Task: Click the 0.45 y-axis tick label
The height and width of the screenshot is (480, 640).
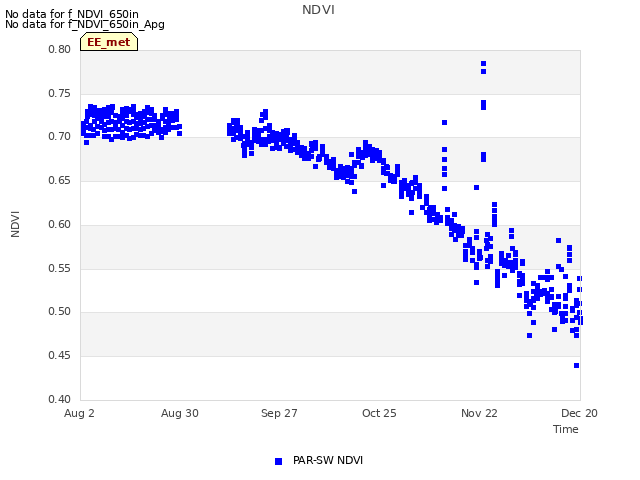Action: [60, 356]
